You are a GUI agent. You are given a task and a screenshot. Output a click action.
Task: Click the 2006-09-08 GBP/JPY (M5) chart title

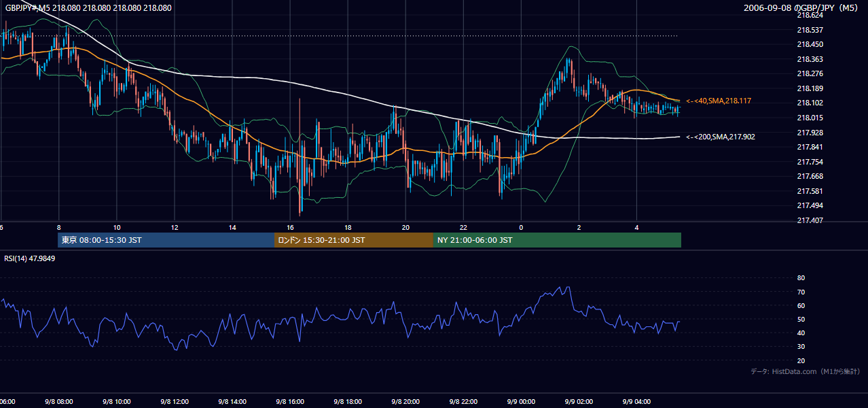802,7
